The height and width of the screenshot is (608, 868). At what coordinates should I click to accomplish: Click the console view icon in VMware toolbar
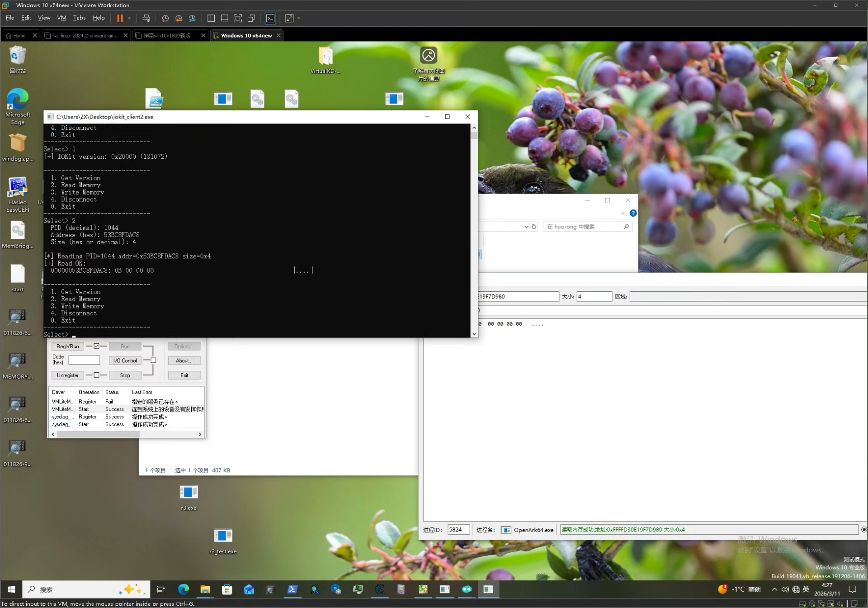coord(270,18)
